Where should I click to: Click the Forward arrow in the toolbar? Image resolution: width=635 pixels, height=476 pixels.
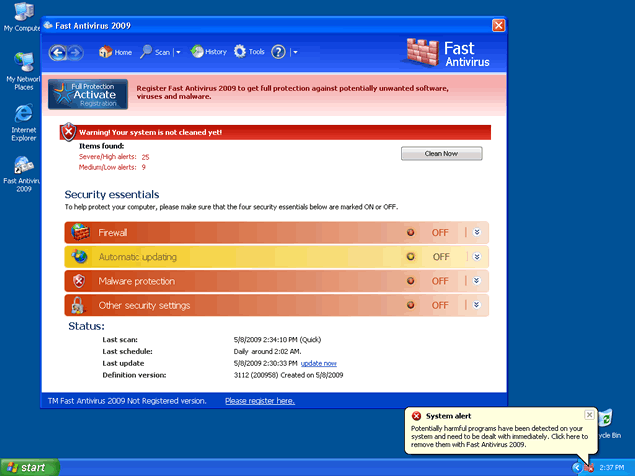(x=75, y=52)
